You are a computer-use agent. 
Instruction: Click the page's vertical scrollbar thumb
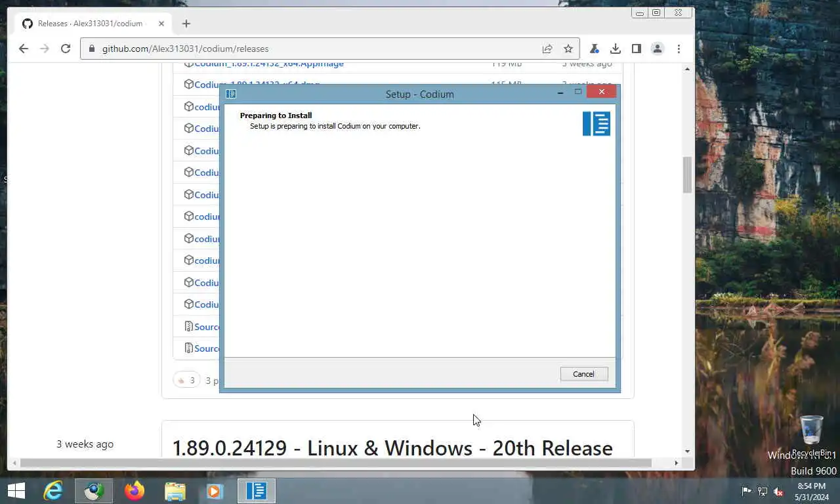click(687, 175)
